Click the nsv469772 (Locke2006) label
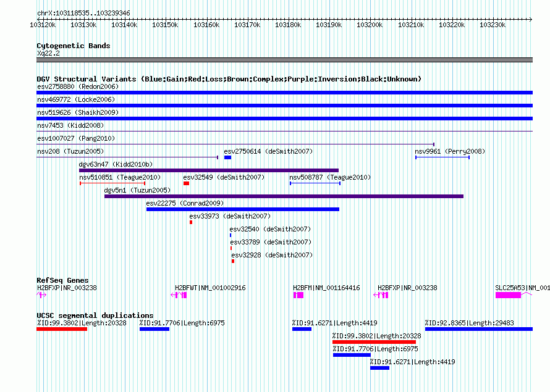This screenshot has height=392, width=550. pos(76,99)
